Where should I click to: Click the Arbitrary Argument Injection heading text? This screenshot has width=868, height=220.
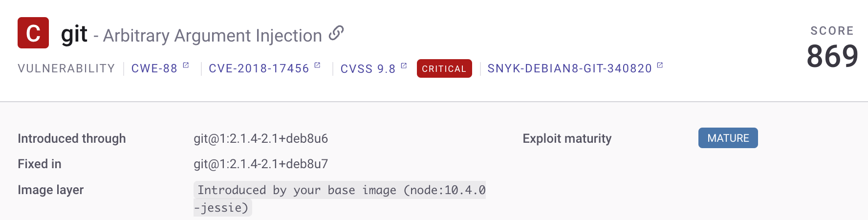coord(212,36)
